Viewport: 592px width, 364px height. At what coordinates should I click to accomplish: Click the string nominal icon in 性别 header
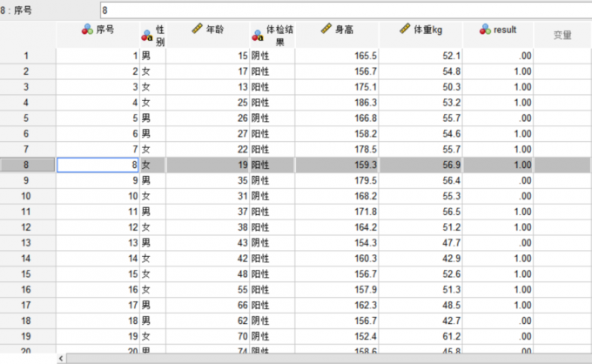coord(146,36)
